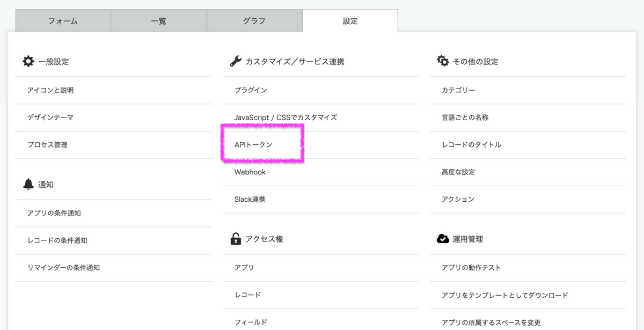Open the Slack連携 settings

[x=250, y=199]
